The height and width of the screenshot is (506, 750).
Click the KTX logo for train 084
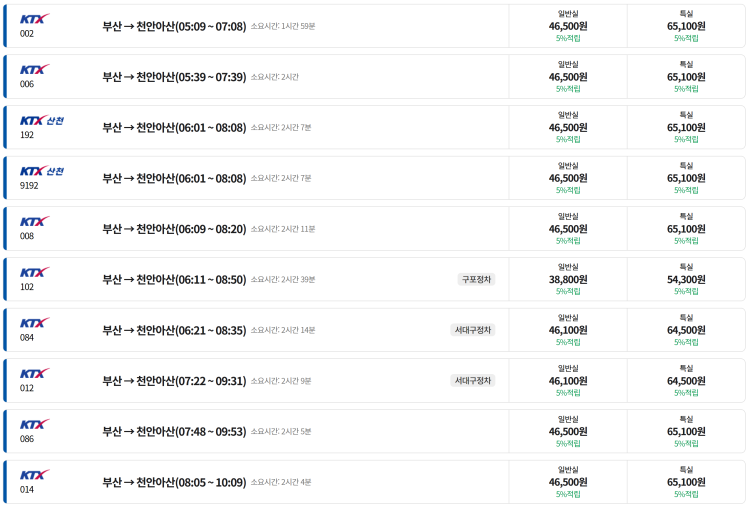(34, 323)
